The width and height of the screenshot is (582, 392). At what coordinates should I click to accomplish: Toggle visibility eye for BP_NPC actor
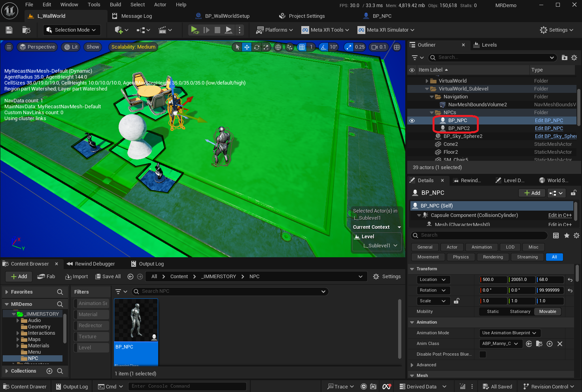click(412, 121)
